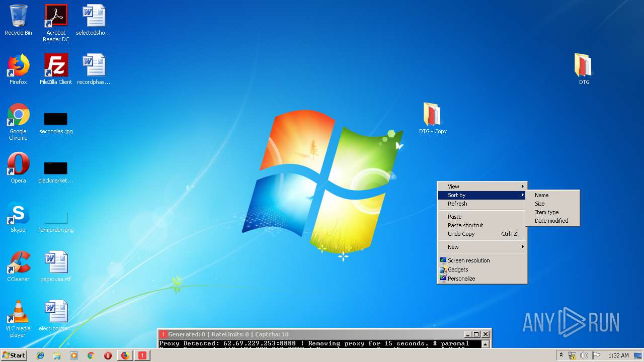Open the Action Center flag icon
This screenshot has width=644, height=362.
pyautogui.click(x=596, y=355)
